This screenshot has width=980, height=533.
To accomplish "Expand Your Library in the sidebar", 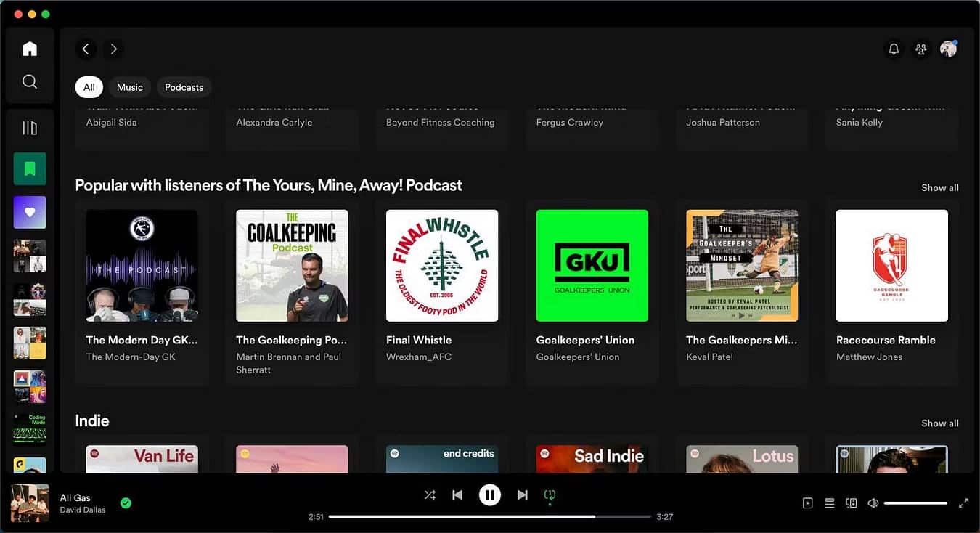I will (29, 128).
